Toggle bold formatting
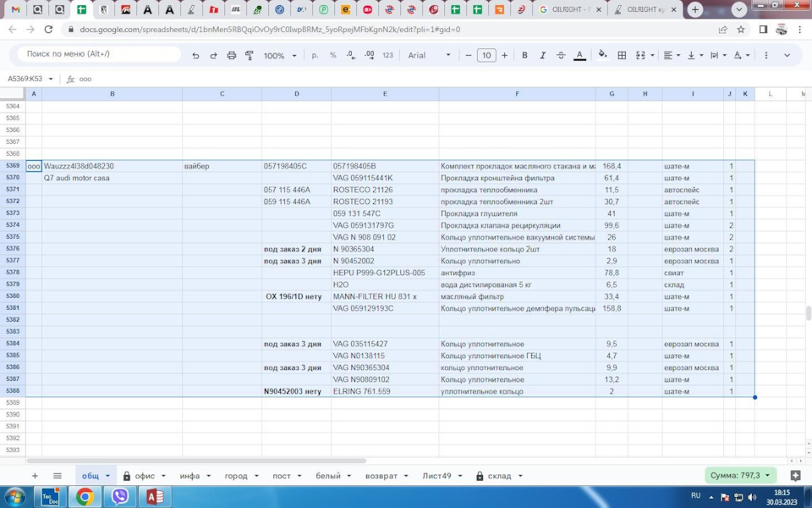The width and height of the screenshot is (812, 508). click(524, 55)
